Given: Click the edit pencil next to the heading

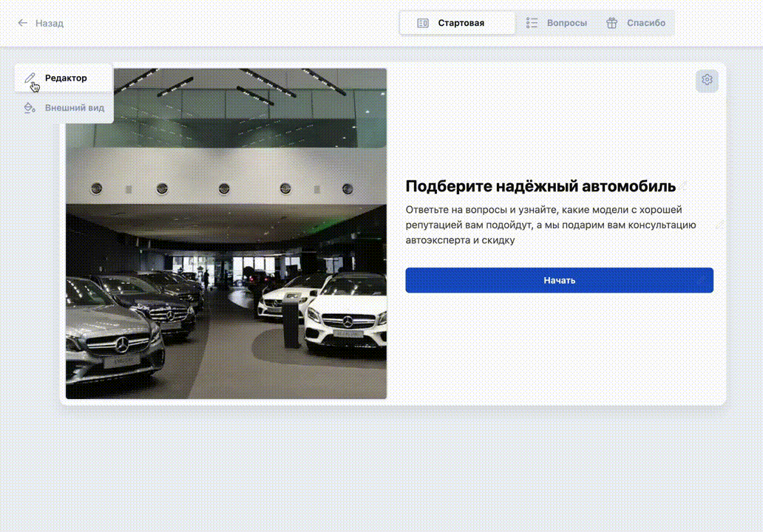Looking at the screenshot, I should pyautogui.click(x=683, y=185).
